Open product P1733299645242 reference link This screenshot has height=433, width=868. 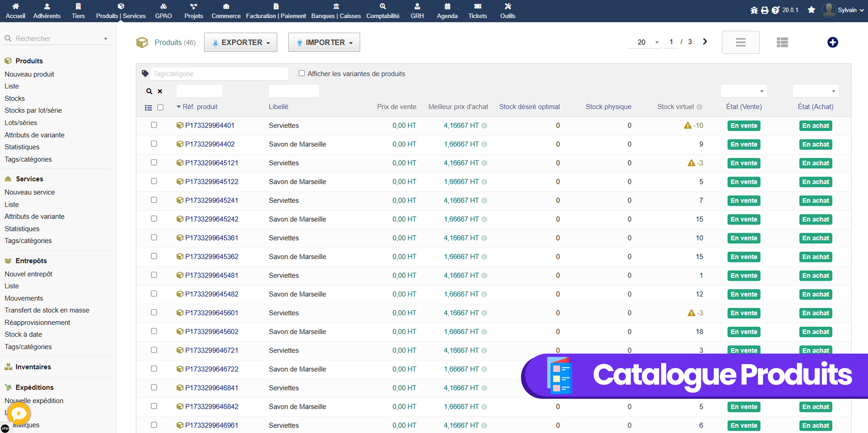211,219
